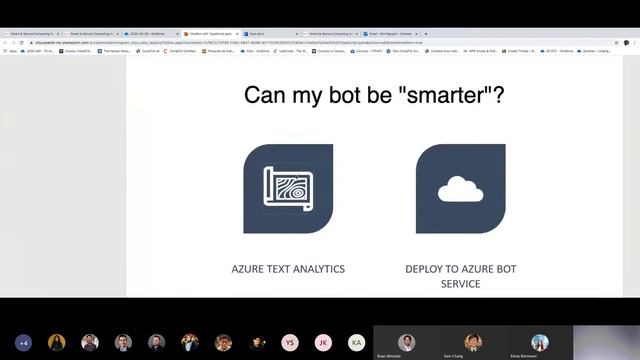Viewport: 640px width, 360px height.
Task: Select the KA participant avatar
Action: coord(356,343)
